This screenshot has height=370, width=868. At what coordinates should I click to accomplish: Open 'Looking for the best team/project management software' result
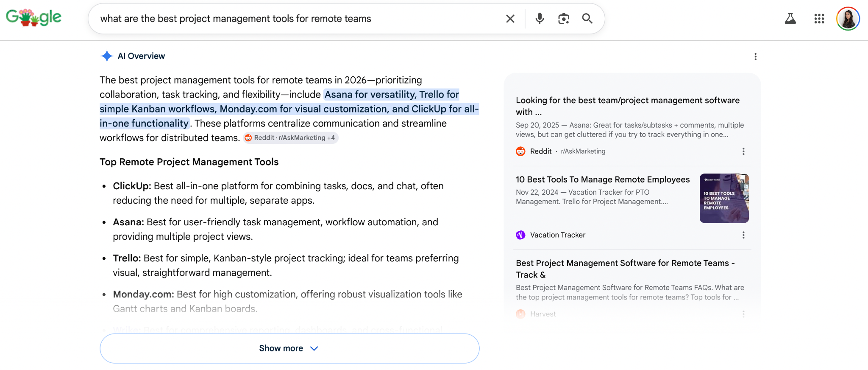628,106
